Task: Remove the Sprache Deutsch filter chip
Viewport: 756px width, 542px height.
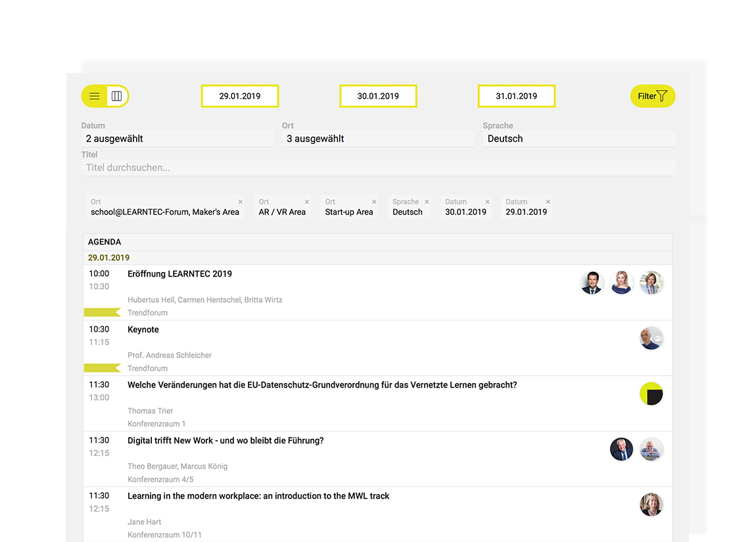Action: click(427, 202)
